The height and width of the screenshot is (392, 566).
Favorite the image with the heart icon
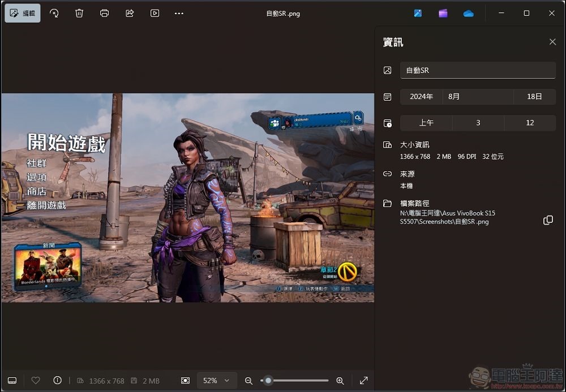(35, 380)
